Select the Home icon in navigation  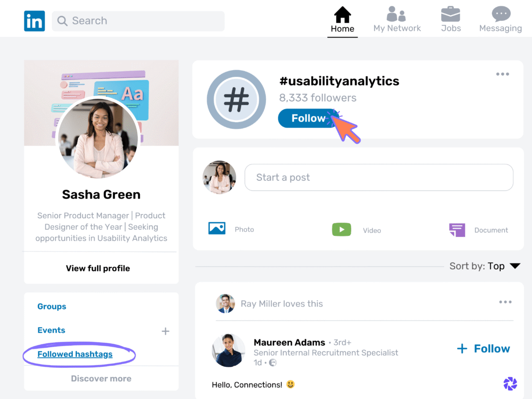coord(342,16)
